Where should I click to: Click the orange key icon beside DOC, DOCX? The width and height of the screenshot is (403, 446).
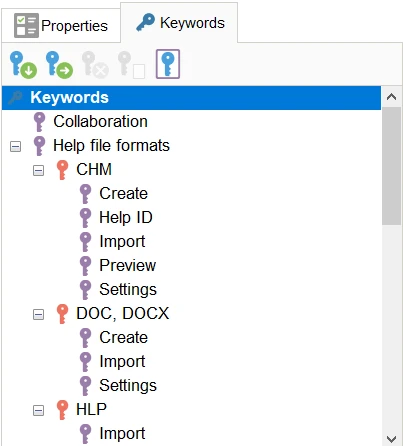pos(62,314)
